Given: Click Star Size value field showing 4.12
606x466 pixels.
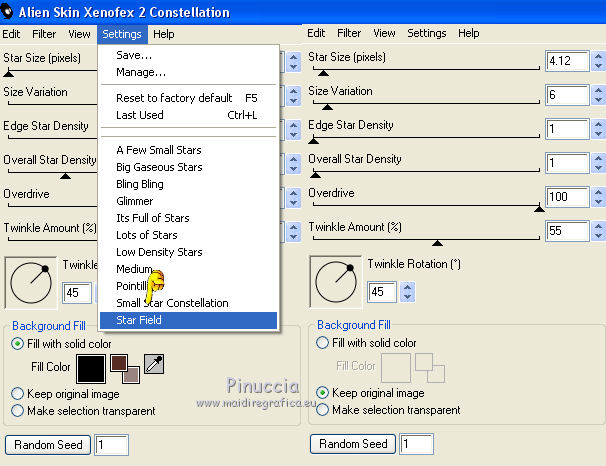Looking at the screenshot, I should (x=567, y=61).
